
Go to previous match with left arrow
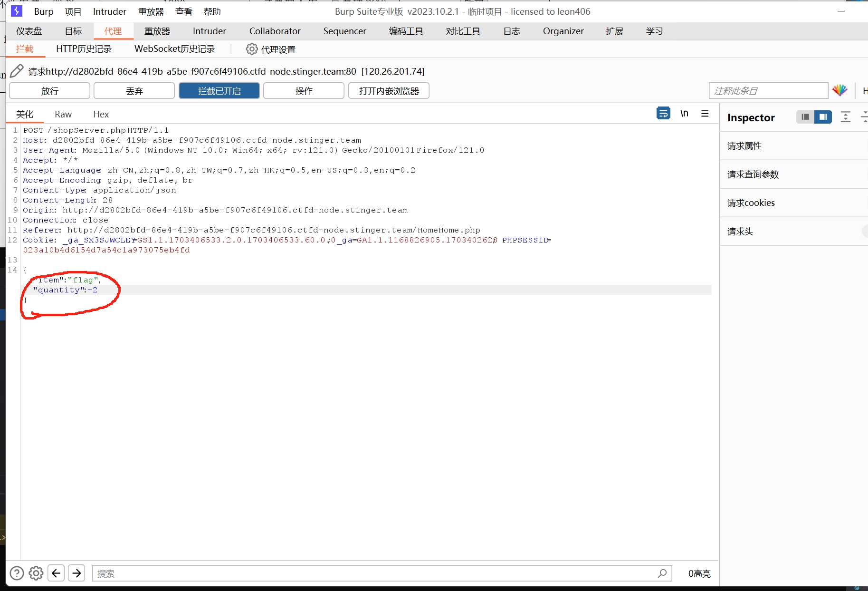tap(56, 573)
